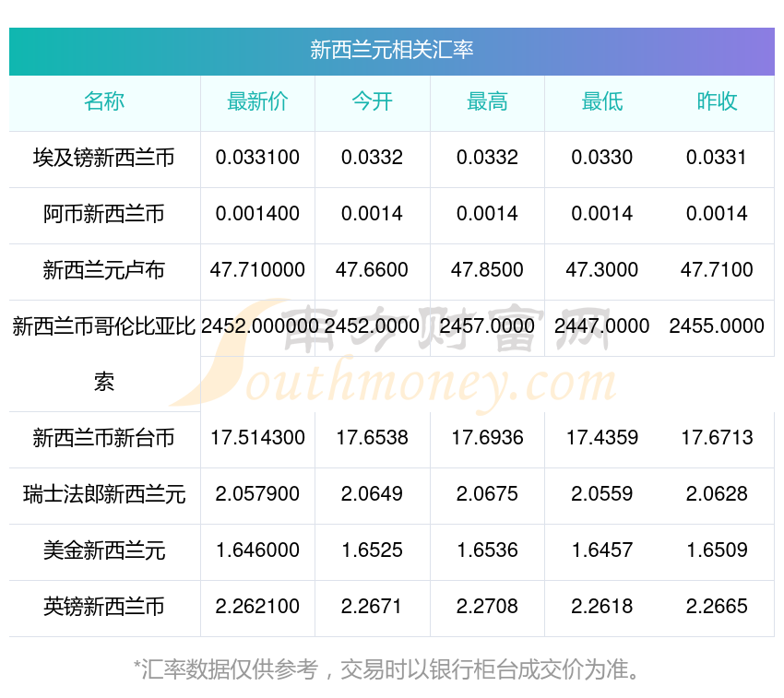
Task: Select the 最高 column header
Action: click(487, 101)
